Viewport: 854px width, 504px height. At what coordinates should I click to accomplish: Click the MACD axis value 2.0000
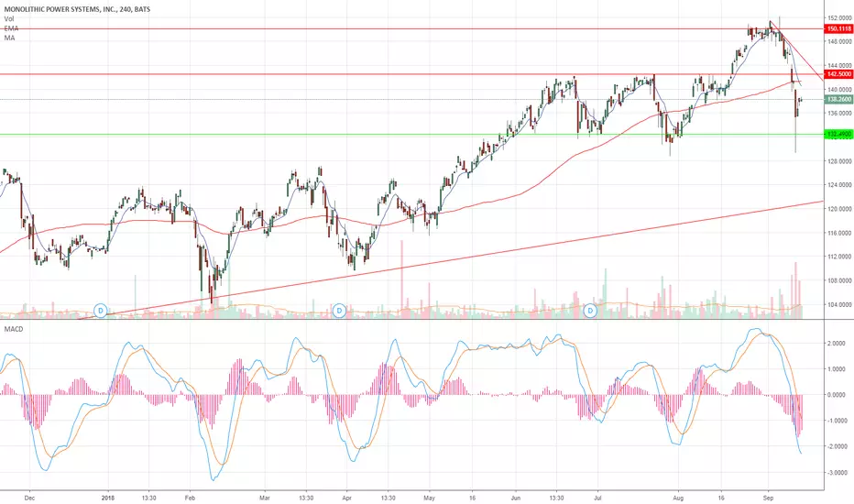pyautogui.click(x=837, y=344)
